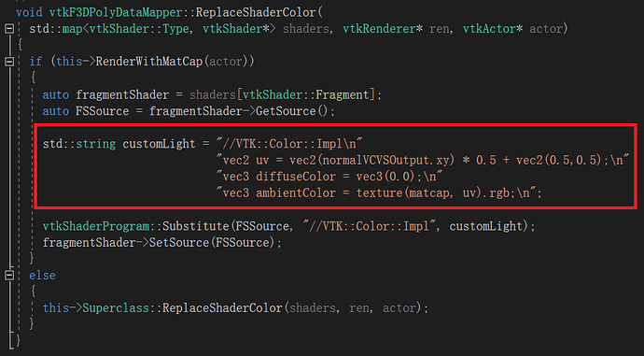Collapse the ReplaceShaderColor function fold box
Viewport: 644px width, 356px height.
point(9,29)
